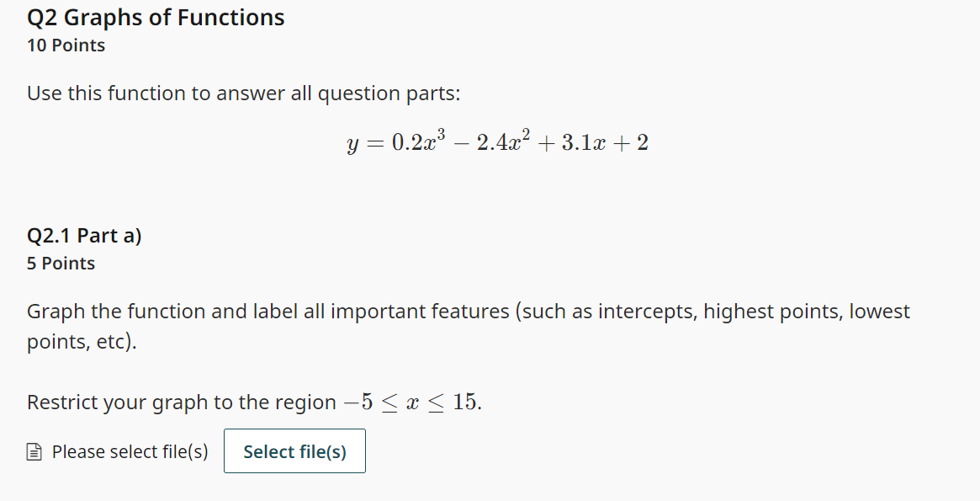Image resolution: width=980 pixels, height=501 pixels.
Task: Click the Q2 Graphs of Functions heading
Action: [156, 18]
